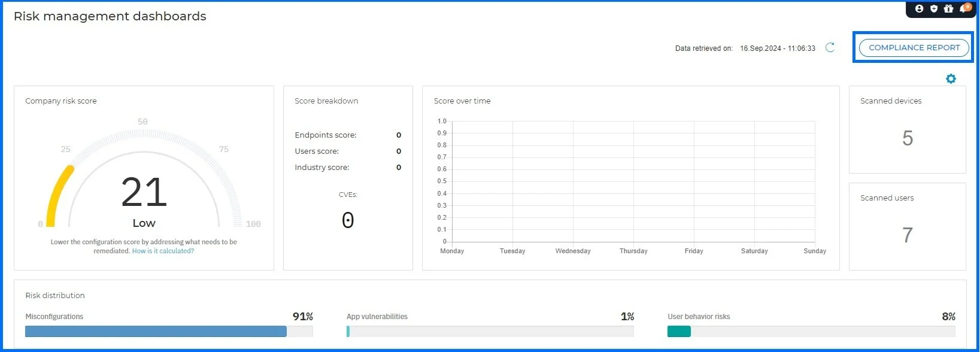This screenshot has height=352, width=980.
Task: Click the User behavior risks bar
Action: click(811, 332)
